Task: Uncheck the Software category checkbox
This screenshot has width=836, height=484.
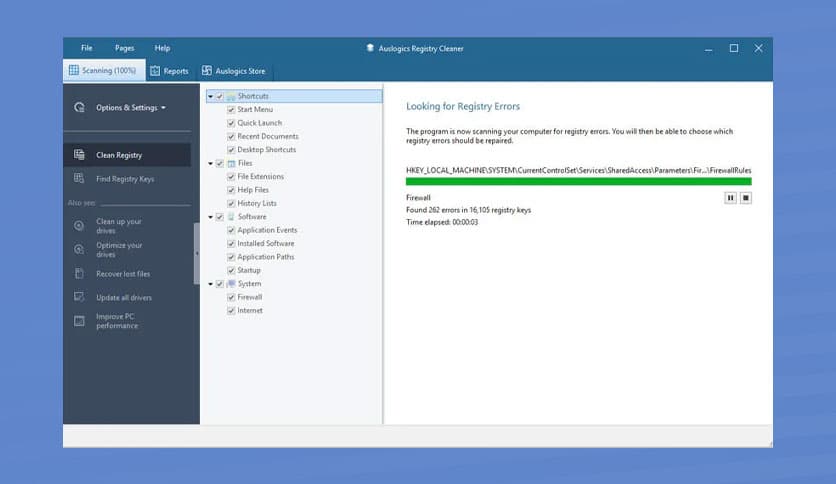Action: (220, 217)
